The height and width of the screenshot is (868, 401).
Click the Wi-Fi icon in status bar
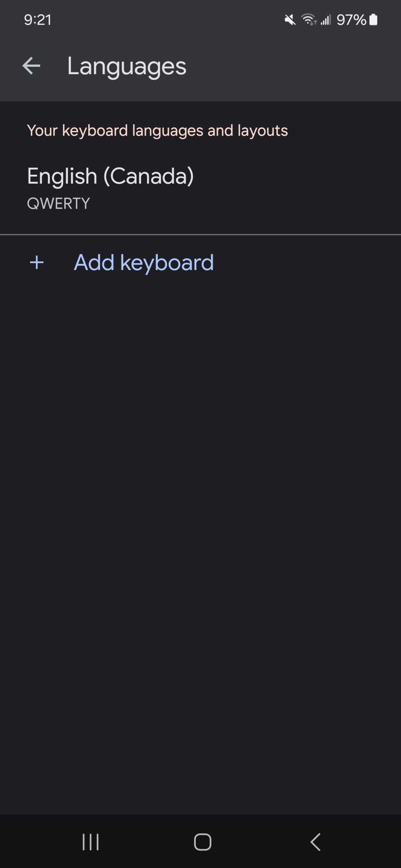[309, 20]
